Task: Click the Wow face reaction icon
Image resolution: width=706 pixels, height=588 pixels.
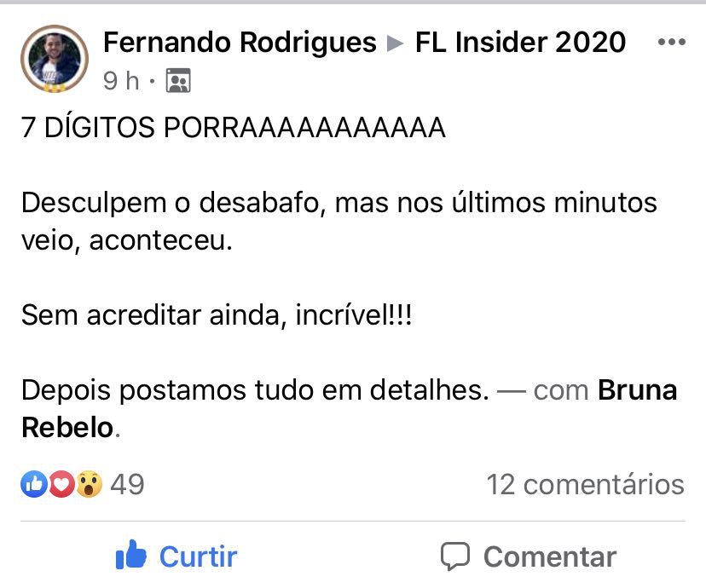Action: (89, 484)
